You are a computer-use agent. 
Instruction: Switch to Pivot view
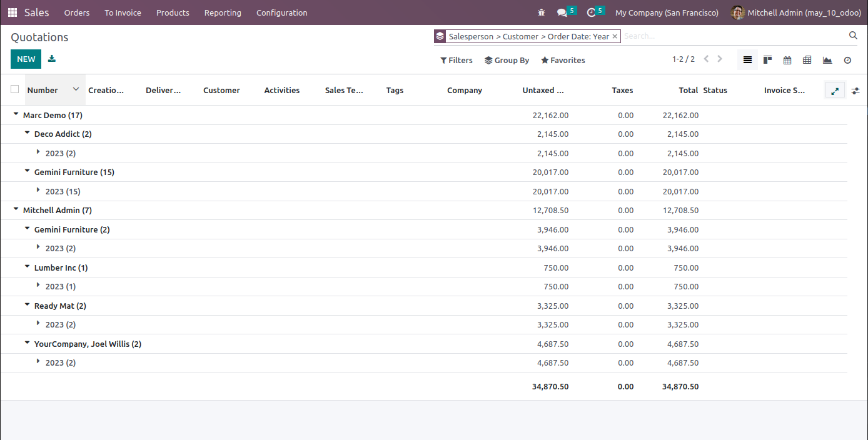pyautogui.click(x=807, y=60)
